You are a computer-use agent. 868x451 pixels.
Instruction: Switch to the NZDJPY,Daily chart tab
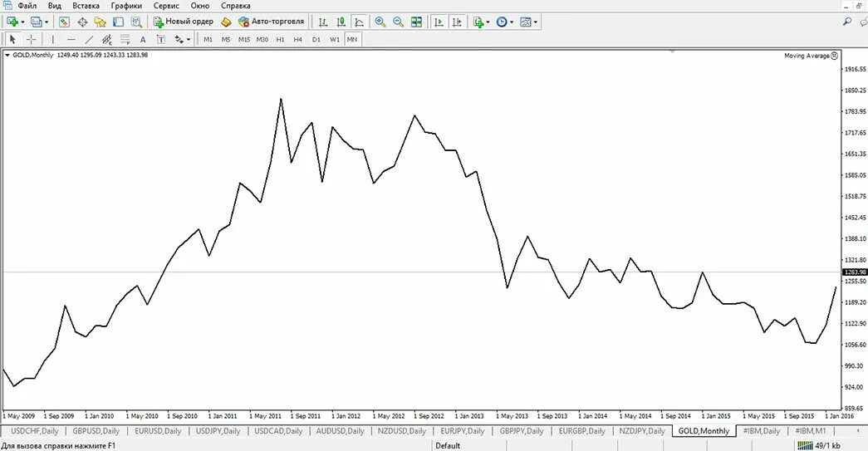click(641, 430)
